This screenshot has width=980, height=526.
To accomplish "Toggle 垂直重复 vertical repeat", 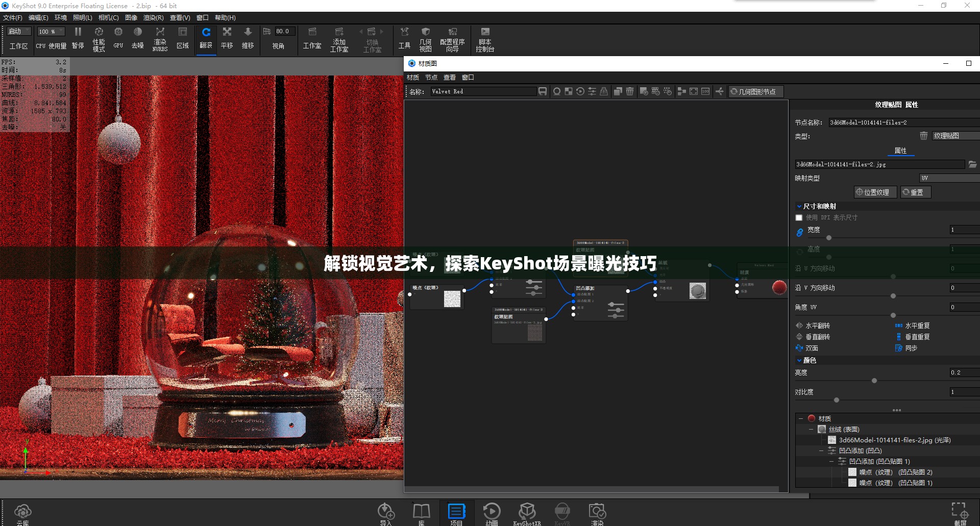I will click(x=913, y=337).
